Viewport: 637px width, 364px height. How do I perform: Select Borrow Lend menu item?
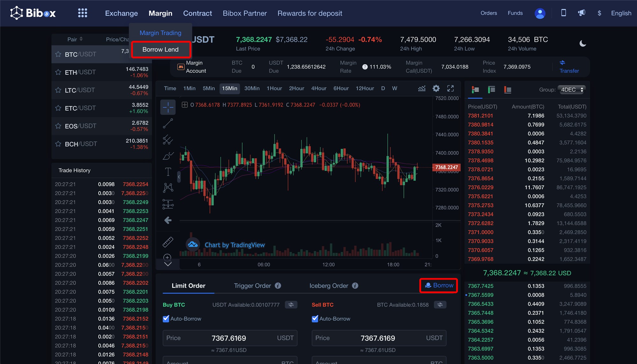pos(161,50)
